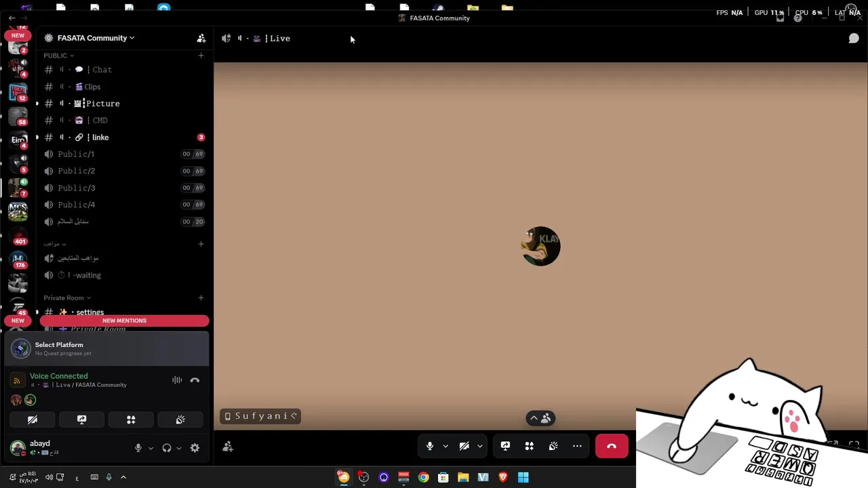Open soundboard from call control bar

click(x=553, y=446)
